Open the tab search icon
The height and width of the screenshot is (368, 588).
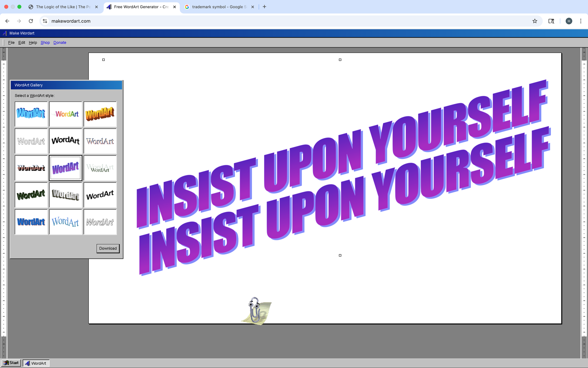coord(551,21)
